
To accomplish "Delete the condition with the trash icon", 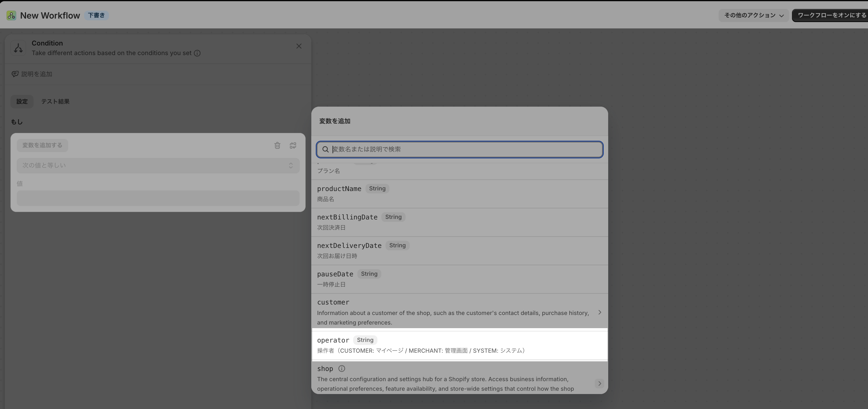I will click(x=277, y=145).
